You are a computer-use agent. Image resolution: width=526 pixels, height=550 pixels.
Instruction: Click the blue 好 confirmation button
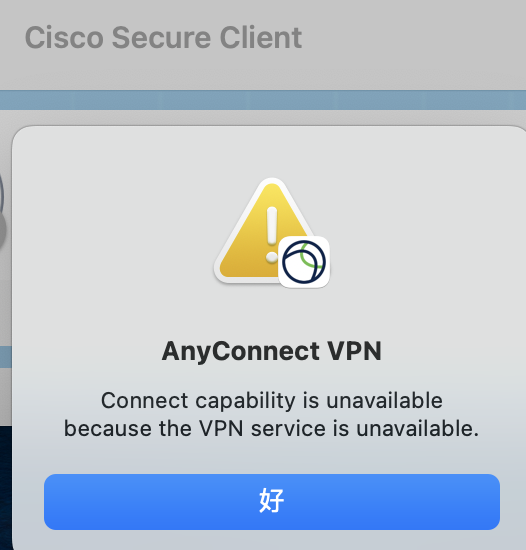pyautogui.click(x=272, y=502)
